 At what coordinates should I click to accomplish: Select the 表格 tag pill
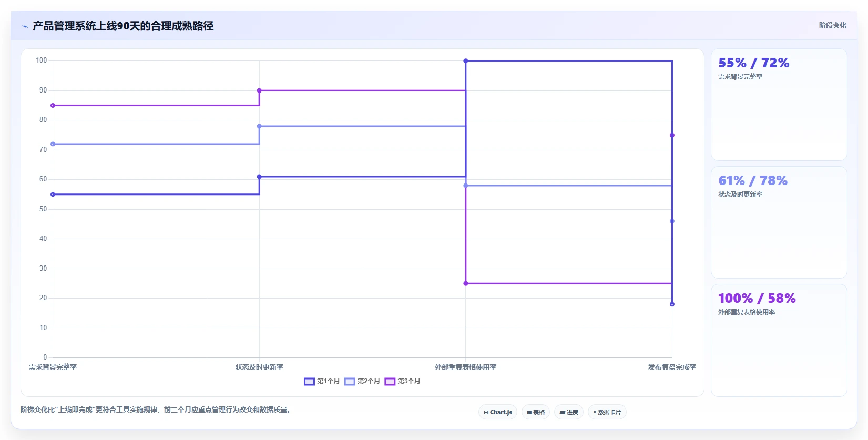click(x=536, y=412)
